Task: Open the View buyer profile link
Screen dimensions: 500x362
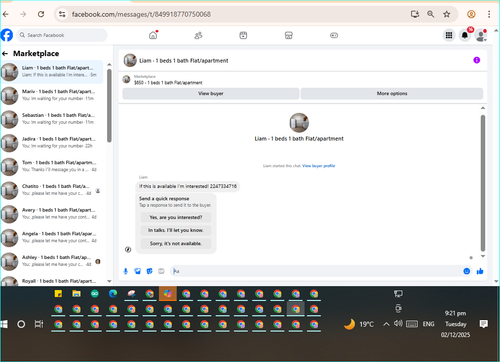Action: pos(318,166)
